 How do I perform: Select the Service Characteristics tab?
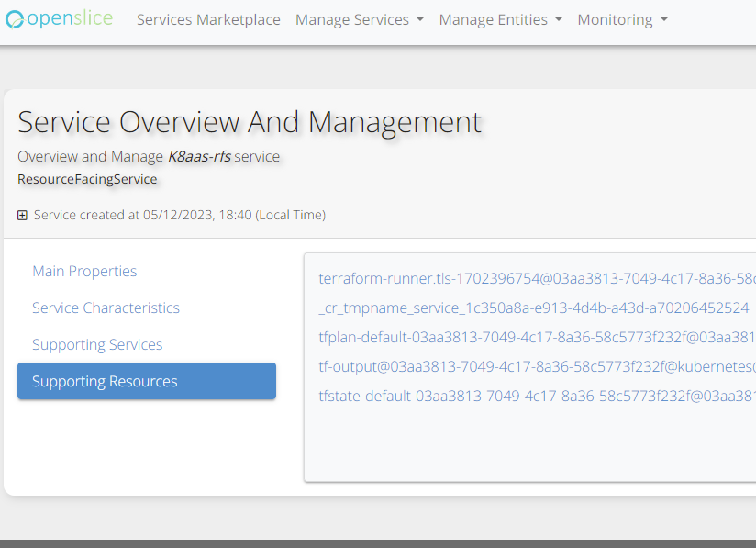click(106, 308)
